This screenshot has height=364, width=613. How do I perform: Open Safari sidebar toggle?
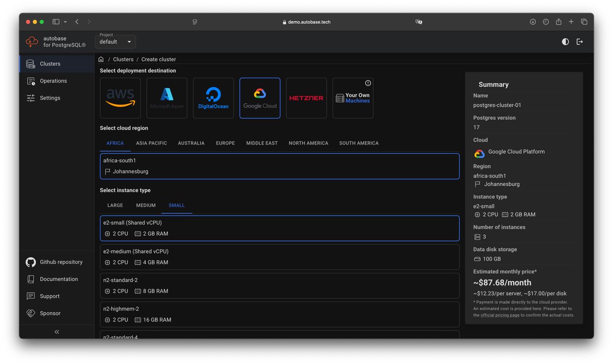(56, 22)
